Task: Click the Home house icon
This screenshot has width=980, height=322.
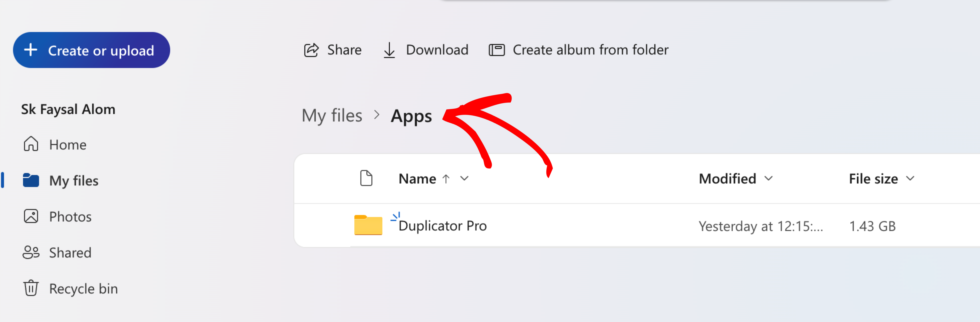Action: point(31,144)
